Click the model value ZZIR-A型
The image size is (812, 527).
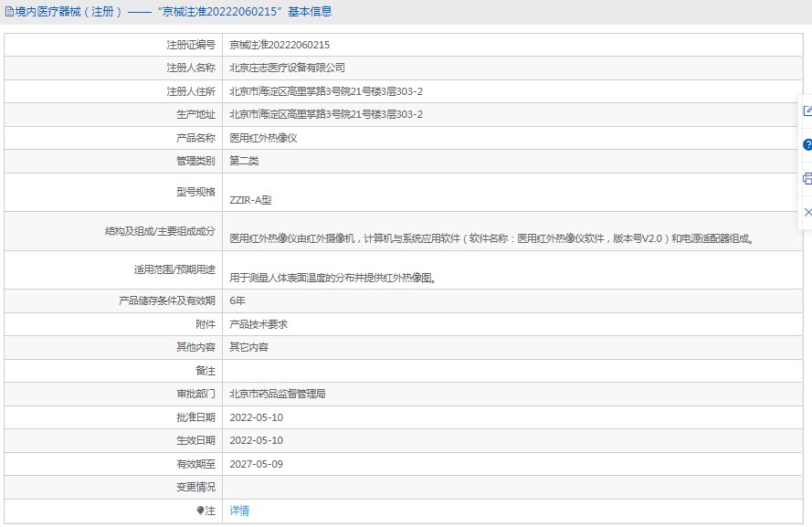(250, 200)
